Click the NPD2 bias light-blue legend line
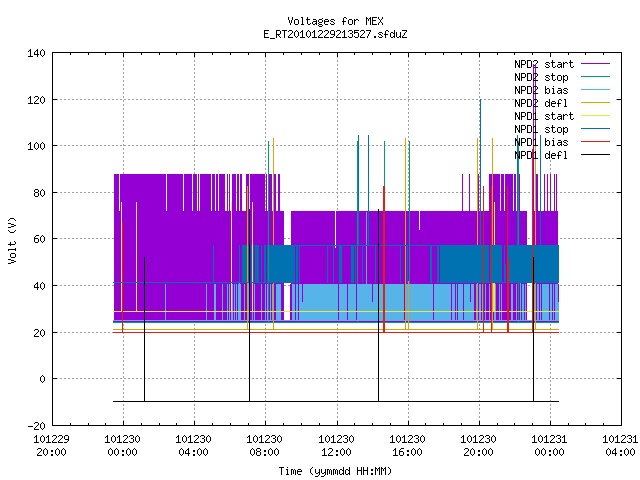640x480 pixels. 595,90
